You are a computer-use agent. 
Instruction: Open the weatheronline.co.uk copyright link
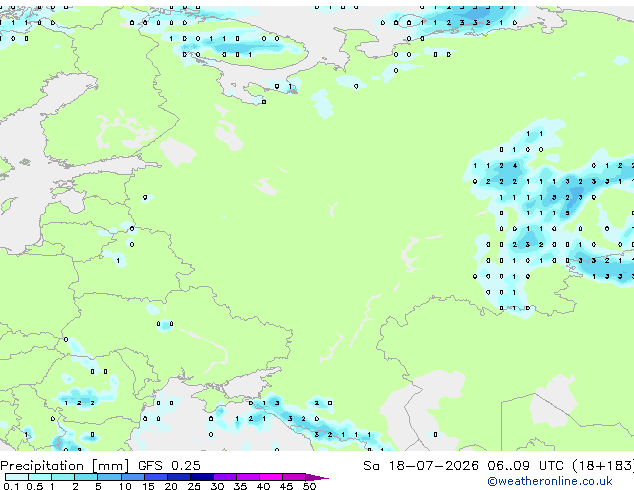[550, 481]
